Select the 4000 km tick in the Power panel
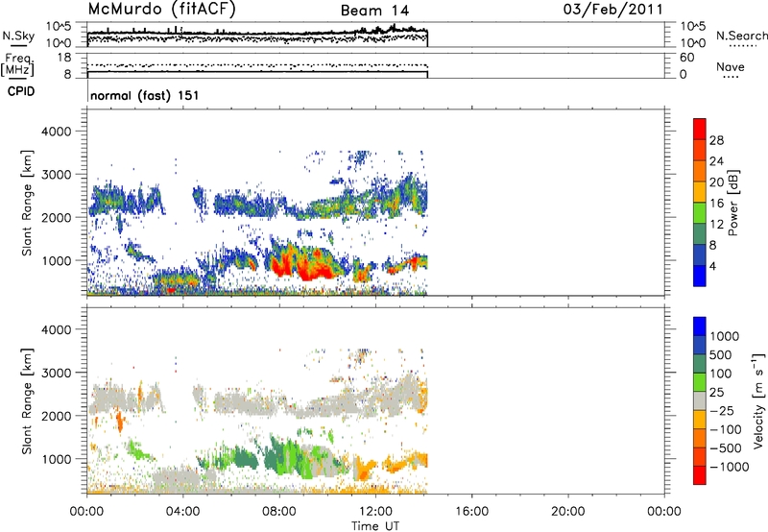 coord(57,132)
